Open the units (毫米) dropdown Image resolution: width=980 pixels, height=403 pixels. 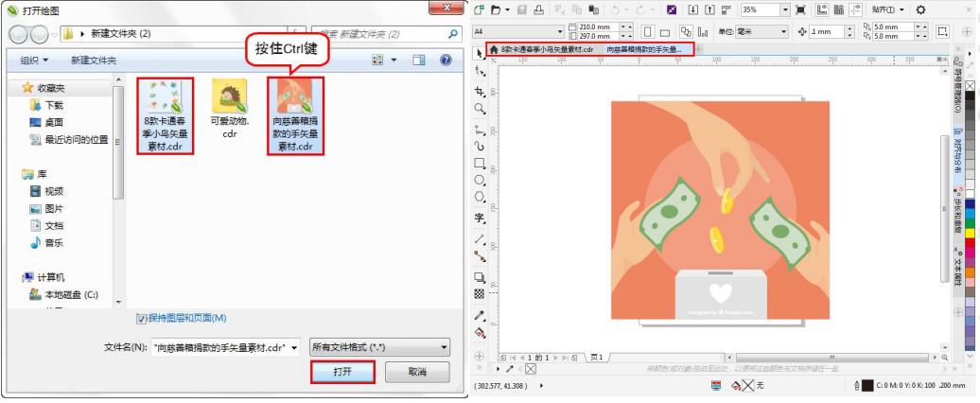coord(784,31)
